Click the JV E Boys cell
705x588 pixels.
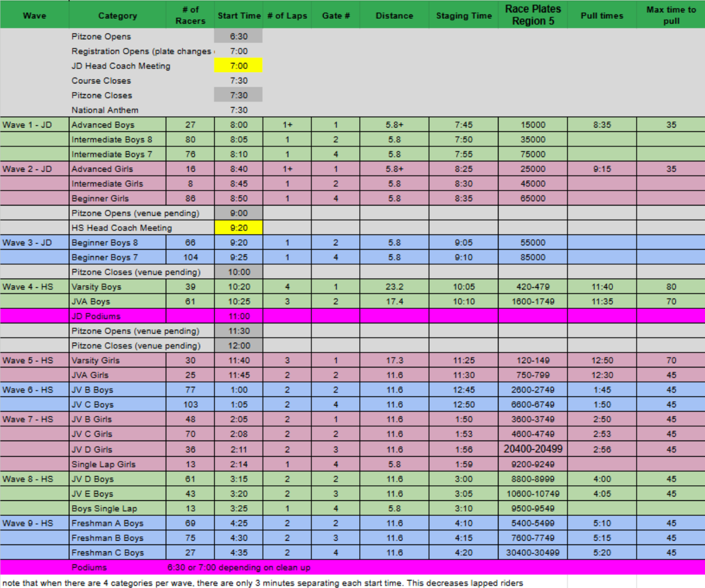[x=118, y=493]
